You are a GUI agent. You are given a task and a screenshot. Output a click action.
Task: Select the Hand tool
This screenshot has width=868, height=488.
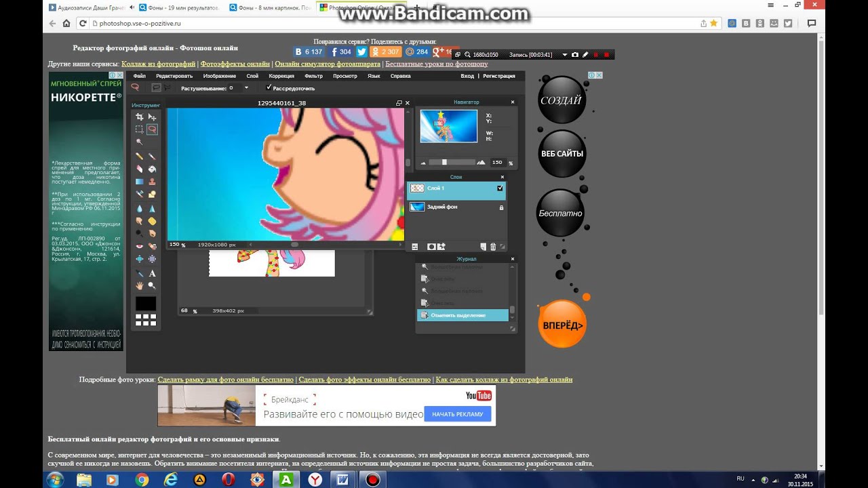140,285
